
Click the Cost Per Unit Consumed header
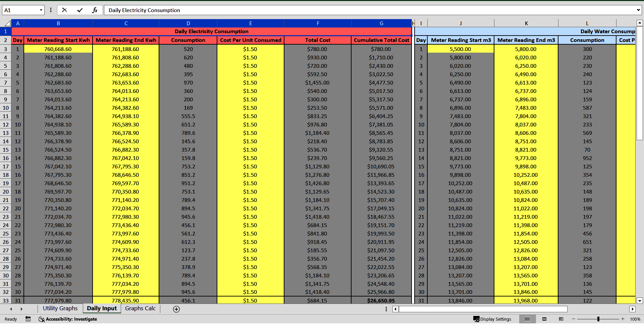click(x=251, y=40)
